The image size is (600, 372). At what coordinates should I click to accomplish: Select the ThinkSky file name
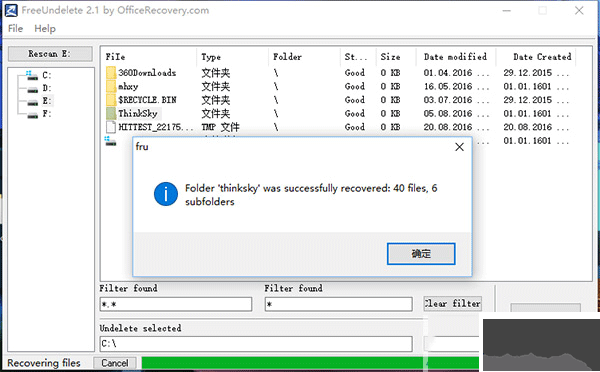tap(138, 114)
